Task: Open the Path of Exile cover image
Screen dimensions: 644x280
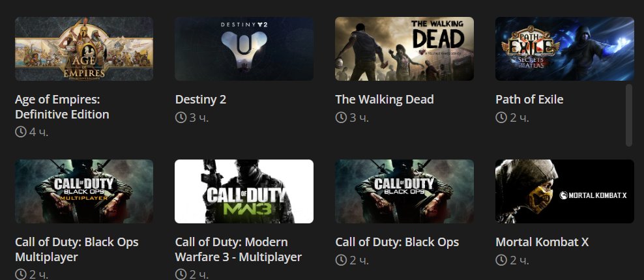Action: 564,49
